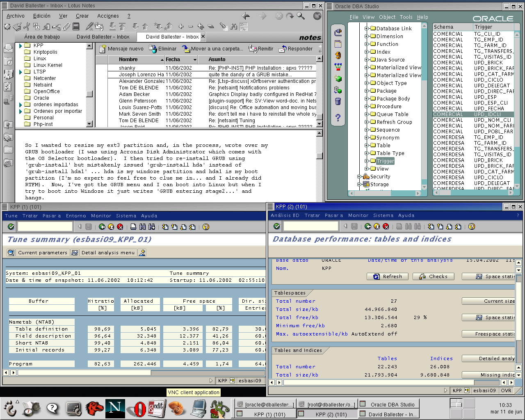This screenshot has height=420, width=525.
Task: Click the yellow Help icon in KPP (1) toolbar
Action: click(x=206, y=226)
